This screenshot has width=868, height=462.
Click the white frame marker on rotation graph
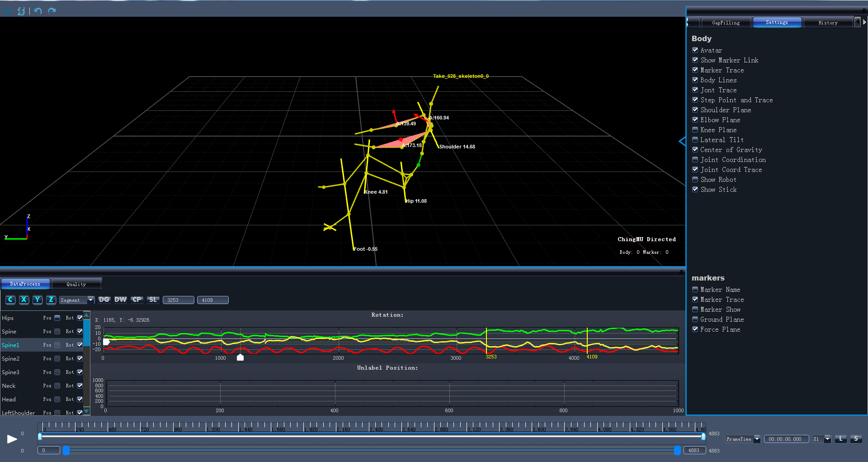pyautogui.click(x=241, y=357)
